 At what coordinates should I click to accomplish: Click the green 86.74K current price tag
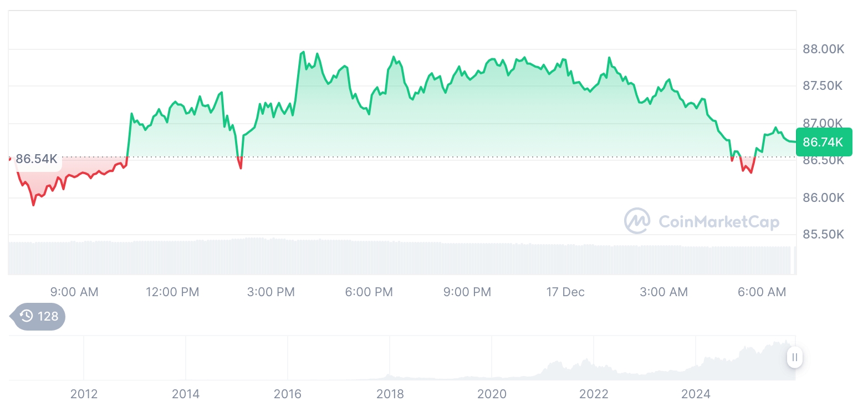point(823,142)
